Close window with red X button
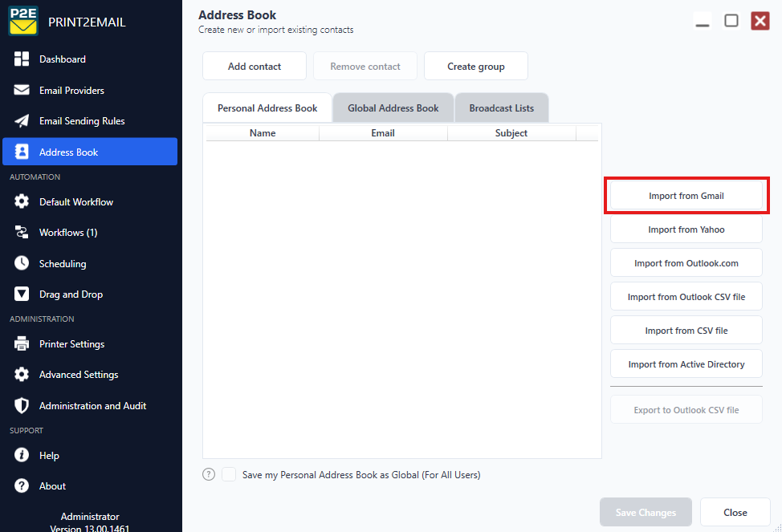 pos(760,21)
